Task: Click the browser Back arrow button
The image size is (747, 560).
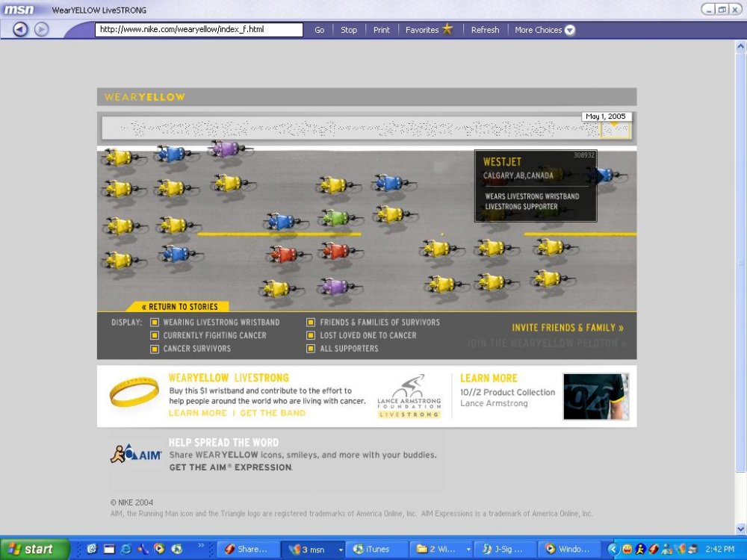Action: point(20,30)
